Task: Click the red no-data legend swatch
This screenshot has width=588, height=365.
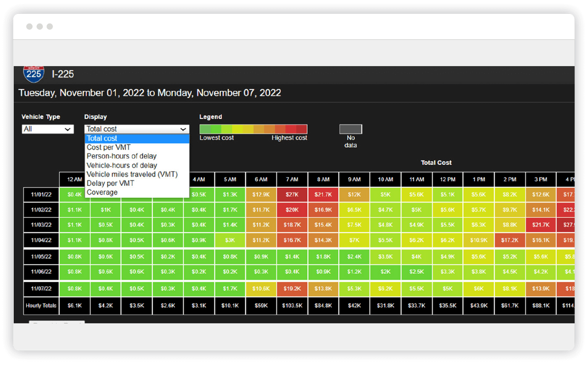Action: pos(350,129)
